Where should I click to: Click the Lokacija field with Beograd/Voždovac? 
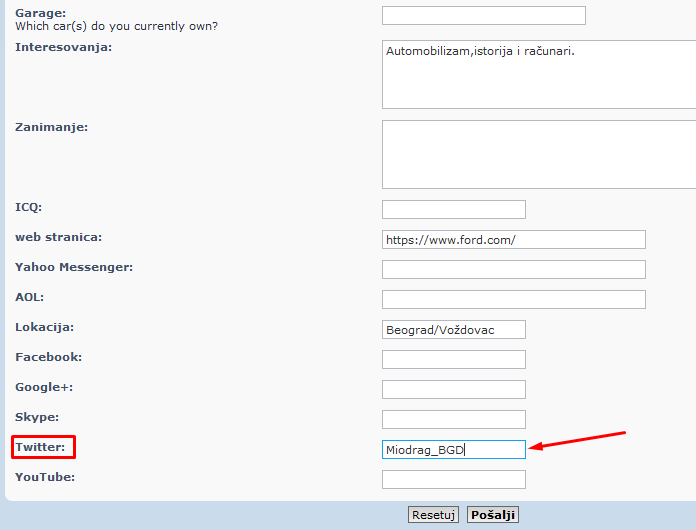point(454,330)
